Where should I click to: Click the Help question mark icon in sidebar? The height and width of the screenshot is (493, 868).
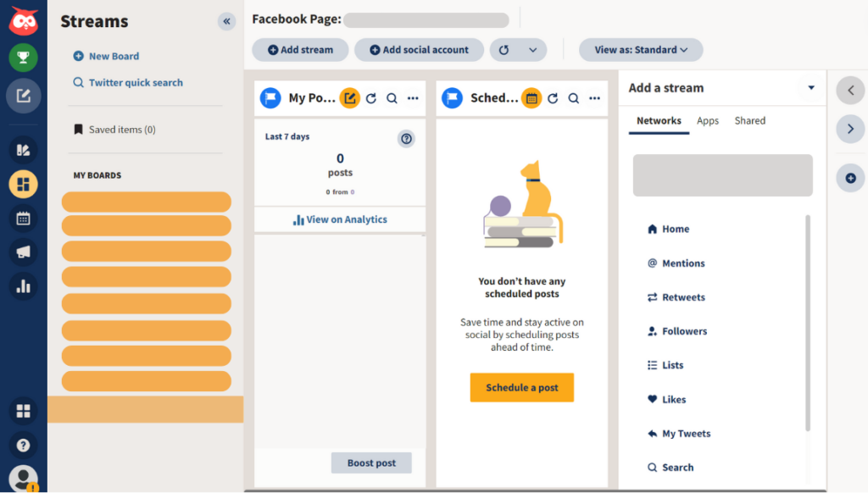point(23,445)
